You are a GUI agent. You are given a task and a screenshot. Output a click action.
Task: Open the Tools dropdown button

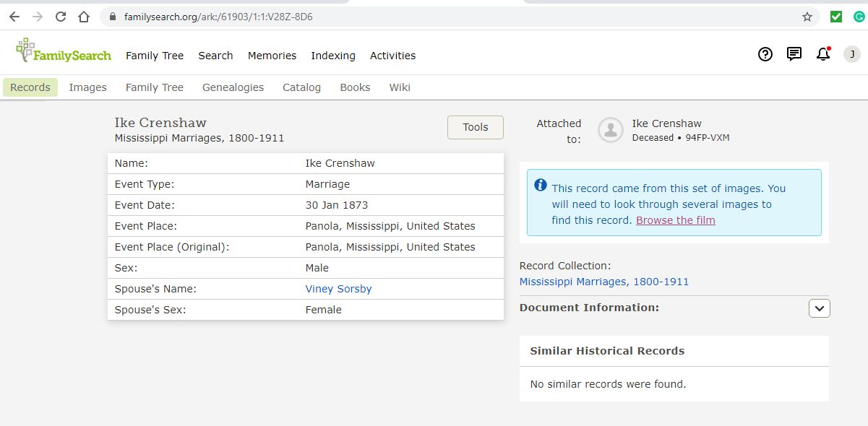pos(476,127)
